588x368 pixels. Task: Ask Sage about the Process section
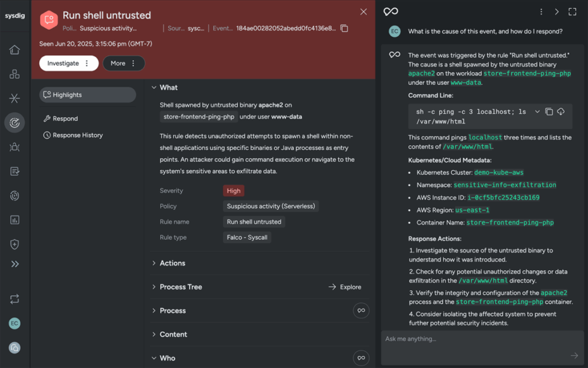coord(361,310)
